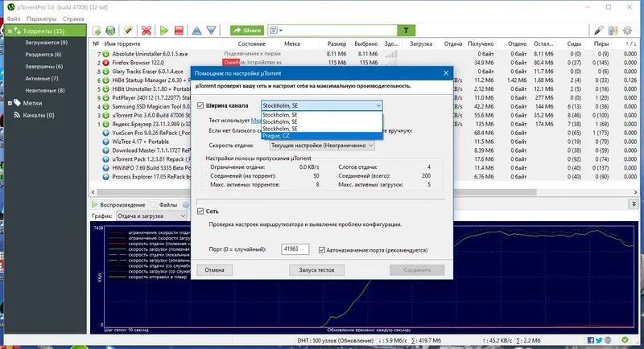Select Активные (7) in sidebar

click(42, 78)
